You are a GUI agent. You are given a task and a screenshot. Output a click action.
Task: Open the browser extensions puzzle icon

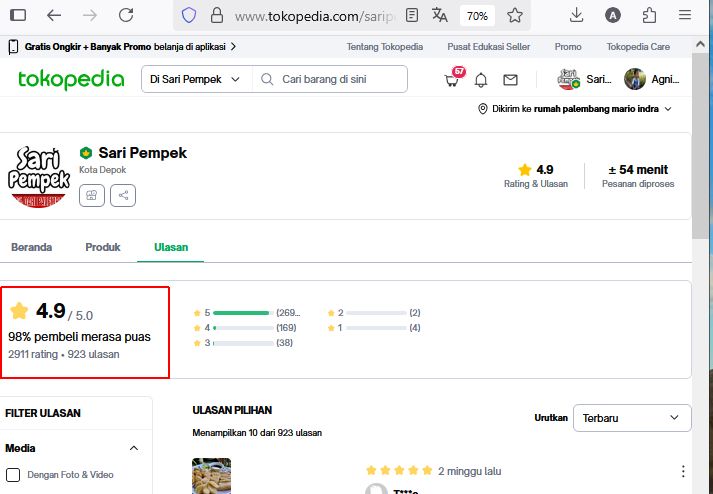pos(649,15)
